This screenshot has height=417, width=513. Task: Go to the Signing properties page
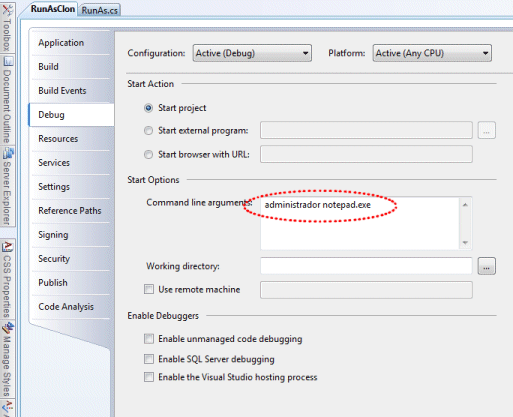coord(53,235)
